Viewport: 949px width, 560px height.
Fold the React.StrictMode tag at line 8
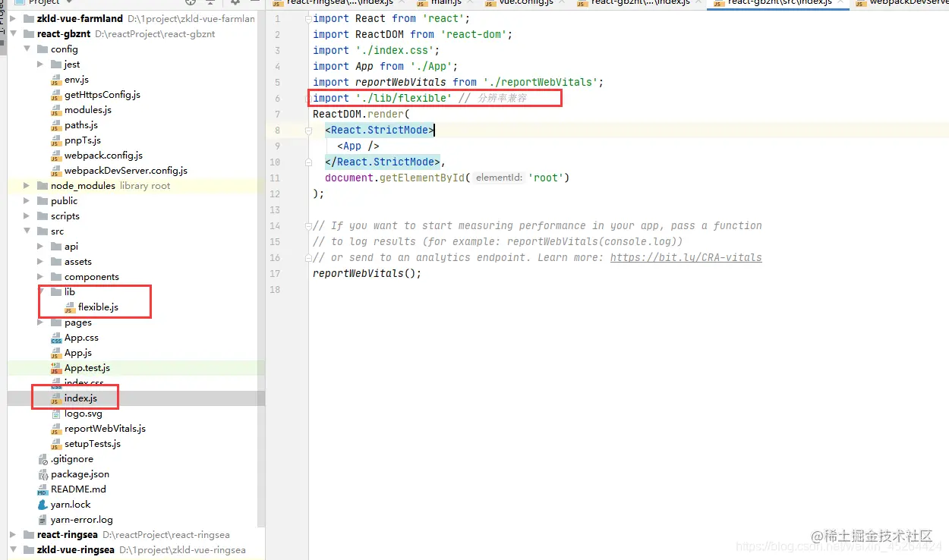point(307,130)
